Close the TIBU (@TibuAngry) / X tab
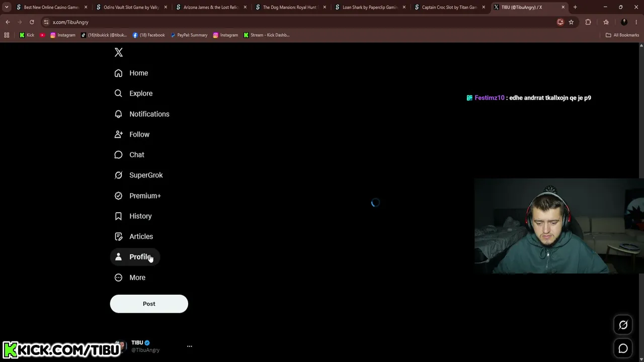 tap(563, 8)
